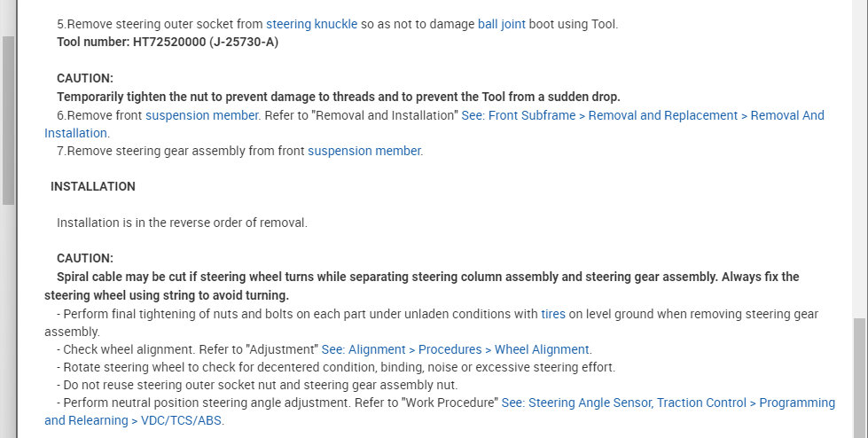Open the Steering Angle Sensor, Traction Control link

pos(668,403)
